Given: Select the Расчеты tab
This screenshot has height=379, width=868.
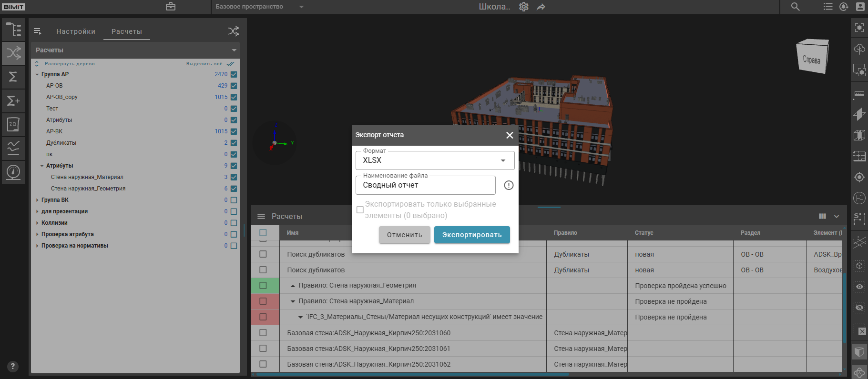Looking at the screenshot, I should [127, 31].
